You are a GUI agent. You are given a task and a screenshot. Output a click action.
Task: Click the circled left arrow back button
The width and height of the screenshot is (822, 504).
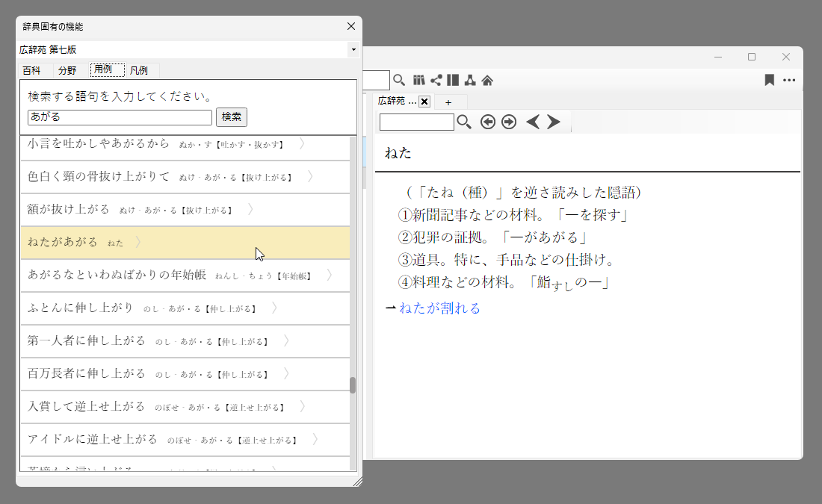pos(488,122)
